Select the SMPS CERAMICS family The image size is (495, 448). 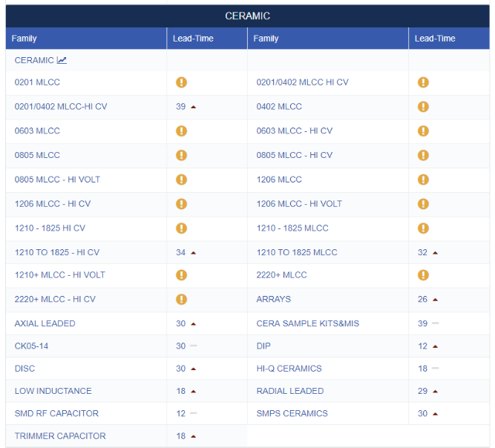coord(292,413)
